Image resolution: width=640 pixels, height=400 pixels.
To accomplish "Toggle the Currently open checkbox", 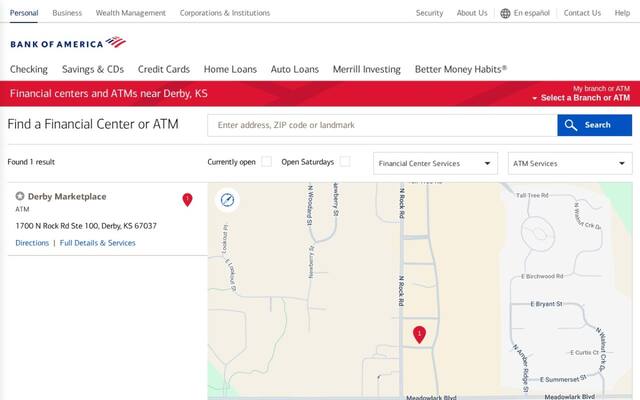I will click(267, 162).
